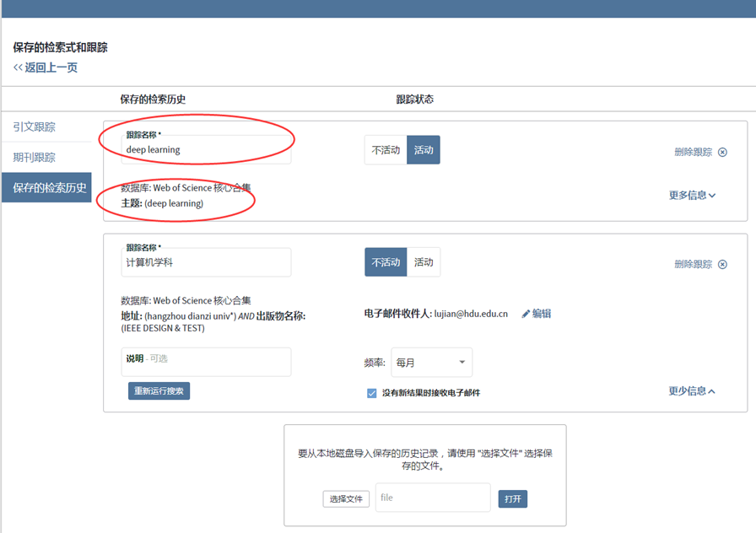The height and width of the screenshot is (533, 756).
Task: Click the email lujian@hdu.edu.cn text
Action: coord(471,314)
